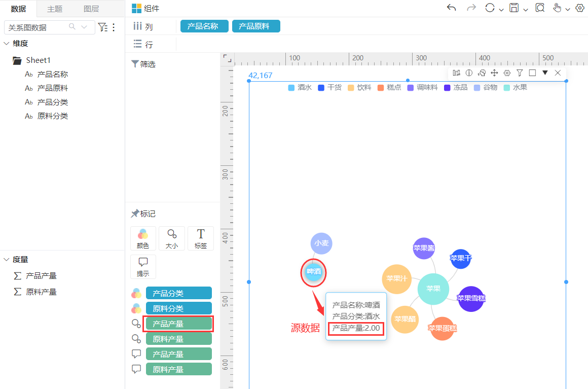Collapse the 度量 section
This screenshot has width=588, height=389.
[x=7, y=260]
